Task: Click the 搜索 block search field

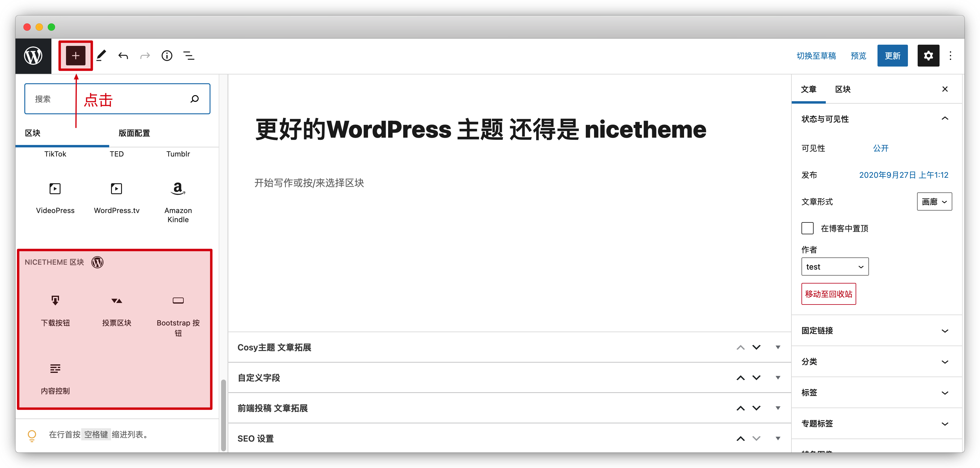Action: [x=117, y=99]
